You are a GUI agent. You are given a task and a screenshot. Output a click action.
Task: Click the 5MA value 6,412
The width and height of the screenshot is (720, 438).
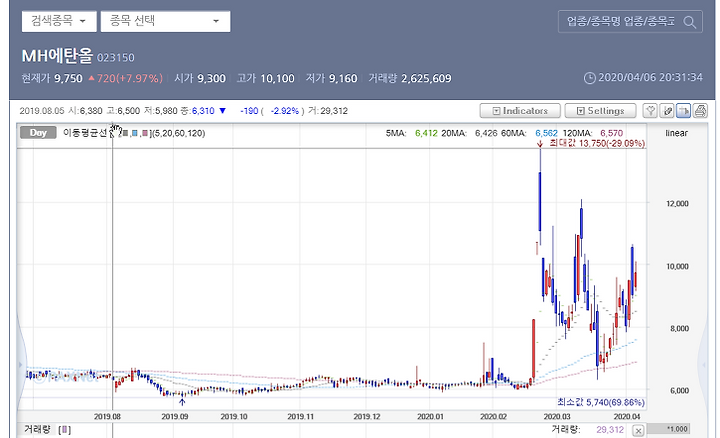(426, 133)
